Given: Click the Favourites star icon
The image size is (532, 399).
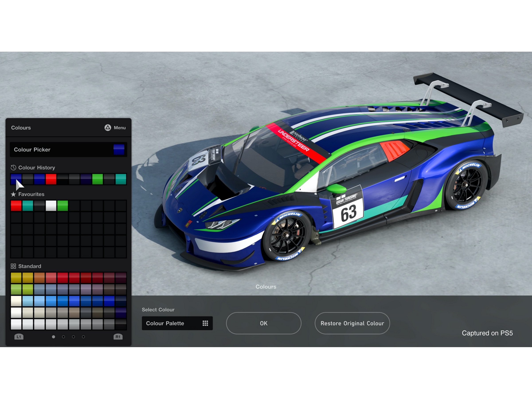Looking at the screenshot, I should 13,194.
